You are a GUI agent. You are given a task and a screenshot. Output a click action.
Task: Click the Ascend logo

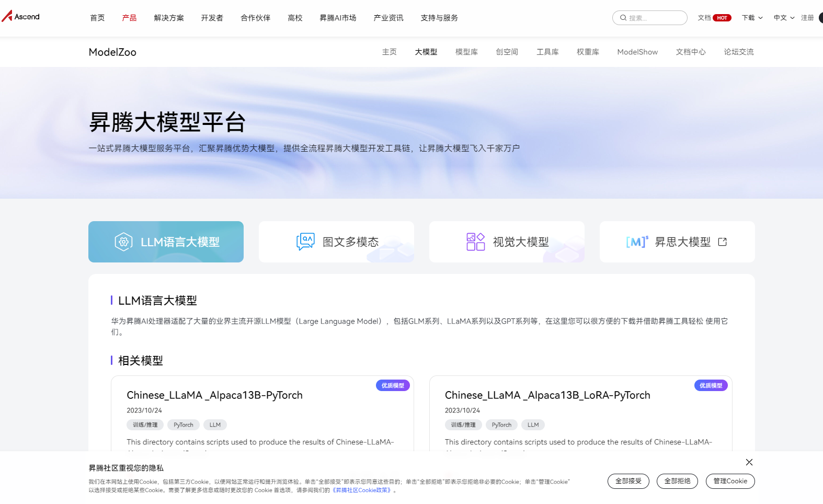[x=20, y=17]
